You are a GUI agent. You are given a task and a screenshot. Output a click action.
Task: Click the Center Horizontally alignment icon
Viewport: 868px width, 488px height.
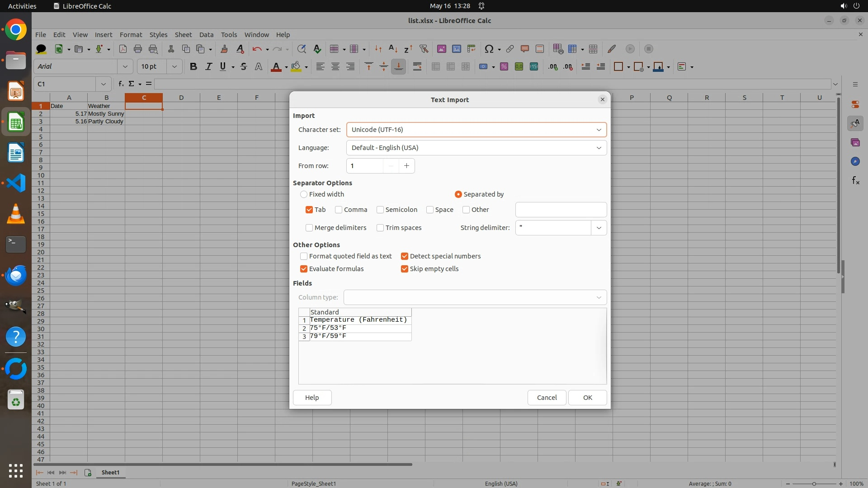coord(335,67)
